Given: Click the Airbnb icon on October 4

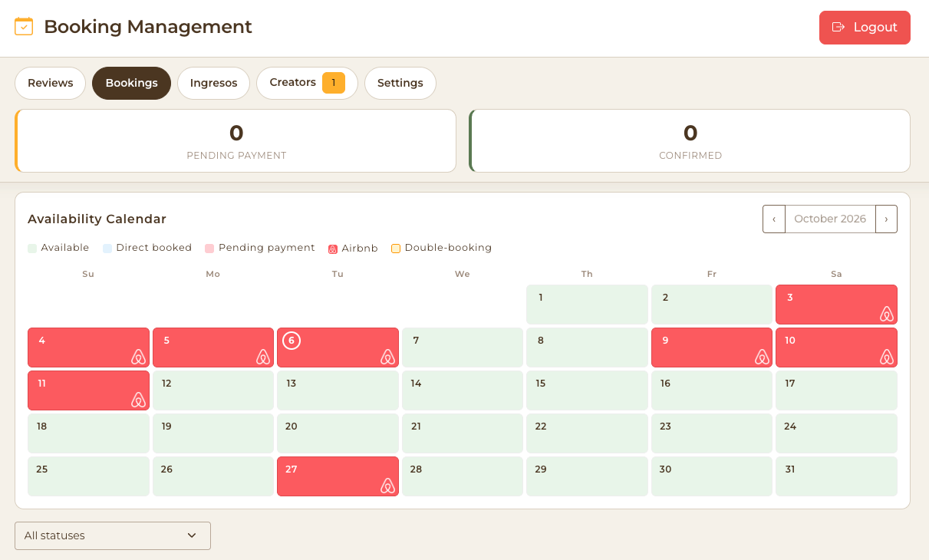Looking at the screenshot, I should (138, 357).
